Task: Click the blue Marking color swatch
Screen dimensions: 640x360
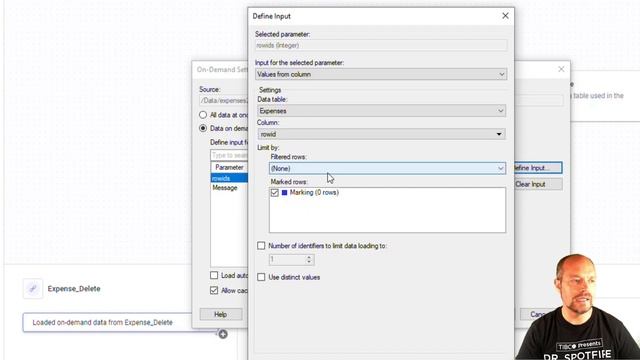Action: [x=284, y=192]
